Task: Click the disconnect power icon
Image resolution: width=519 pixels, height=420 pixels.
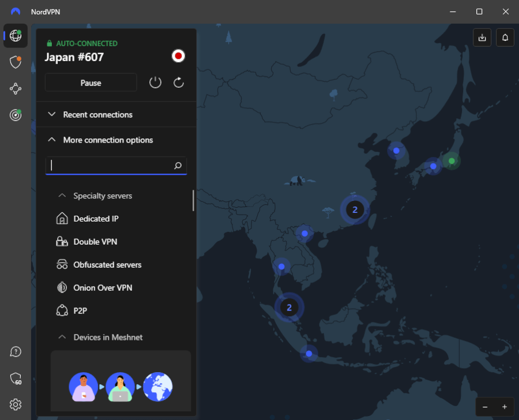Action: (x=155, y=82)
